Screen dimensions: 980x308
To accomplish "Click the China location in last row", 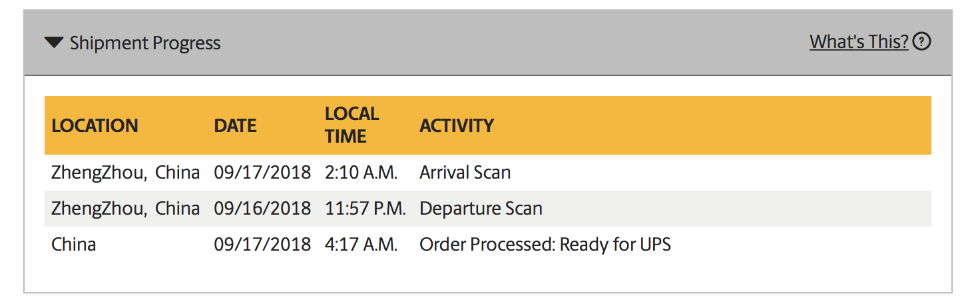I will click(x=73, y=245).
